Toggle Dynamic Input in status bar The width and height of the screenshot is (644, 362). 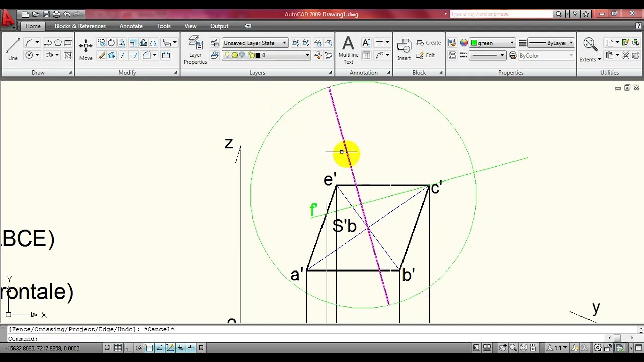tap(181, 347)
